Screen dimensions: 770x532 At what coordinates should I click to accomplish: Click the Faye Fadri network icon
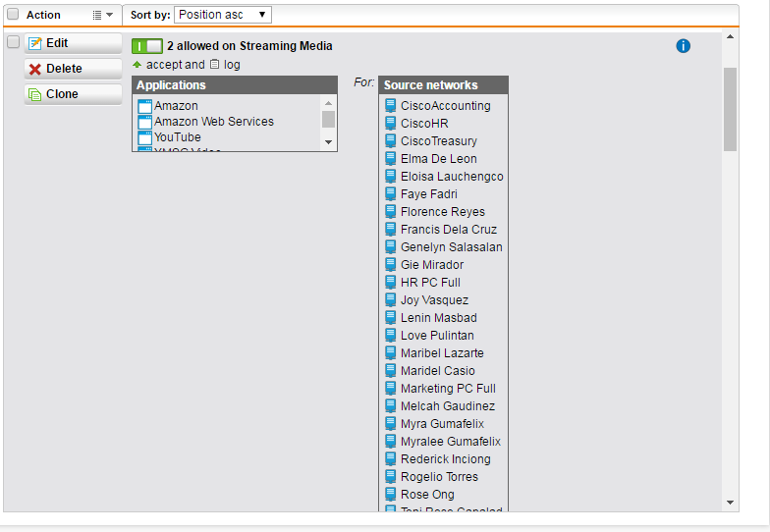pos(391,194)
